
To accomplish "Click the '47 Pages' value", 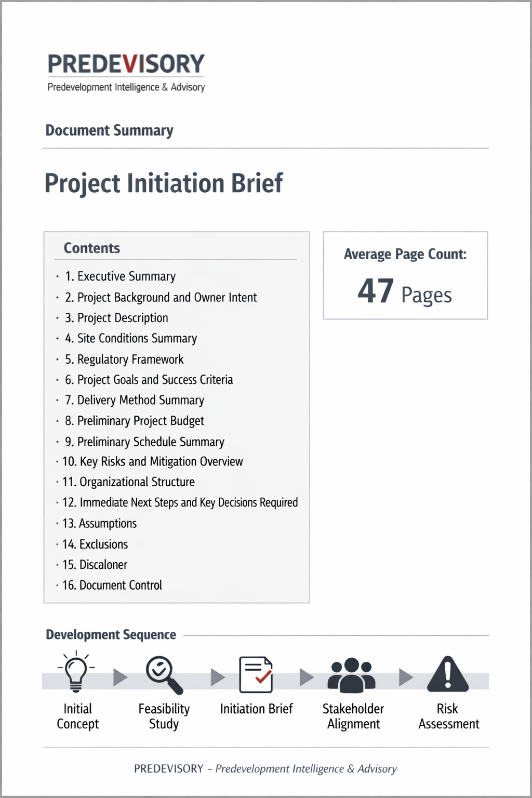I will point(405,291).
